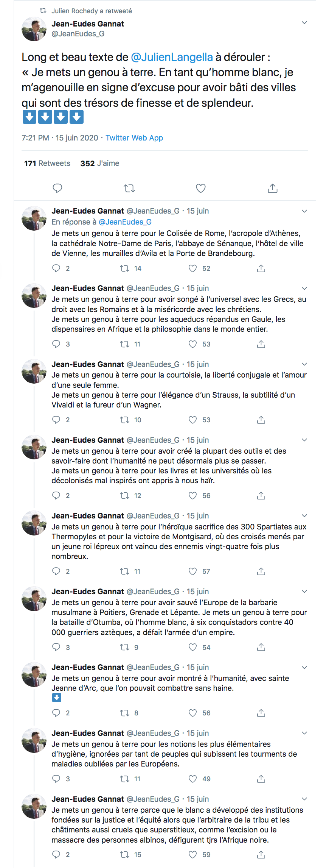Reply to the main tweet
Viewport: 329px width, 868px height.
point(57,188)
